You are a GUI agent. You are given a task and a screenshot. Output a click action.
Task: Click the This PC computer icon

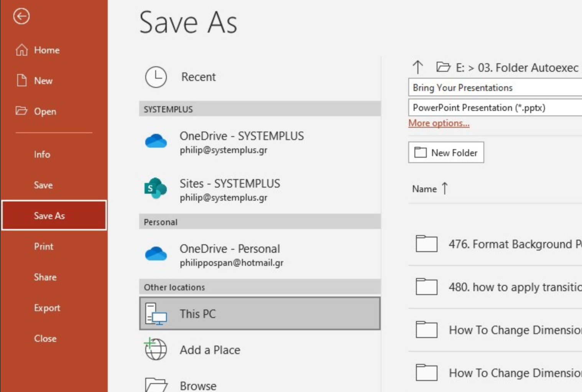(x=156, y=314)
